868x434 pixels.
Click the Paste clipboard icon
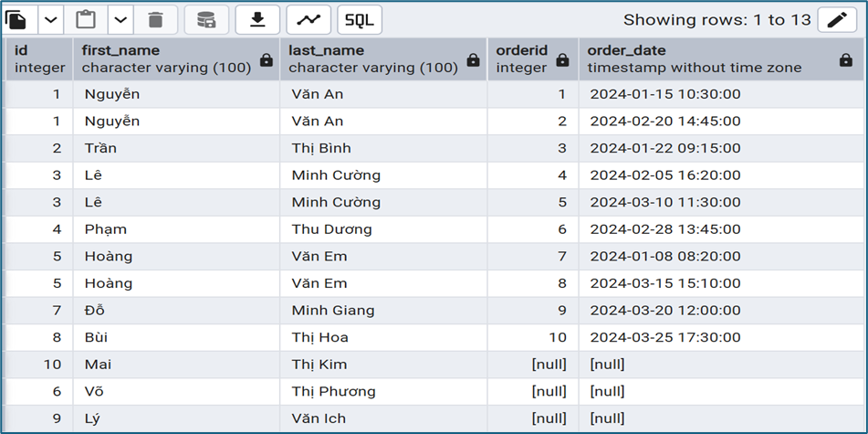(x=85, y=19)
